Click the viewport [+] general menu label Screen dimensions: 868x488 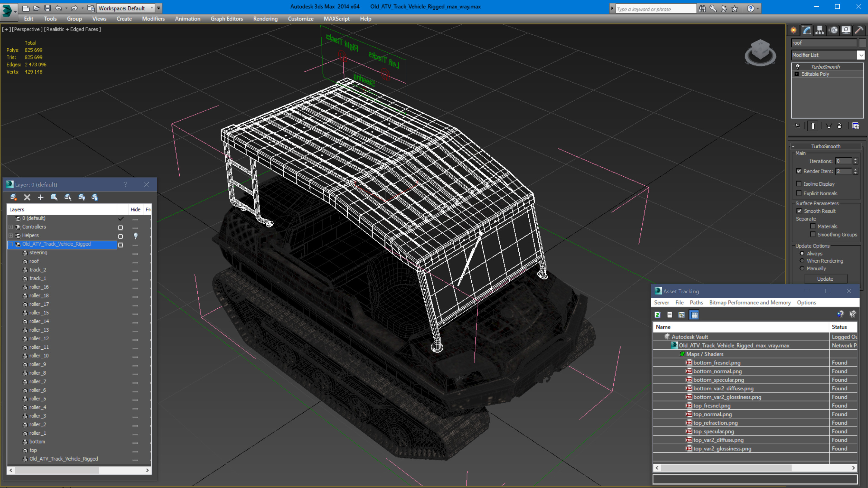[6, 29]
